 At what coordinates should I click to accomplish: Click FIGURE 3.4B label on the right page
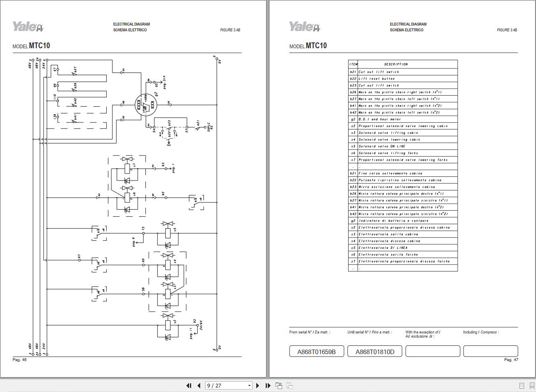click(x=507, y=30)
